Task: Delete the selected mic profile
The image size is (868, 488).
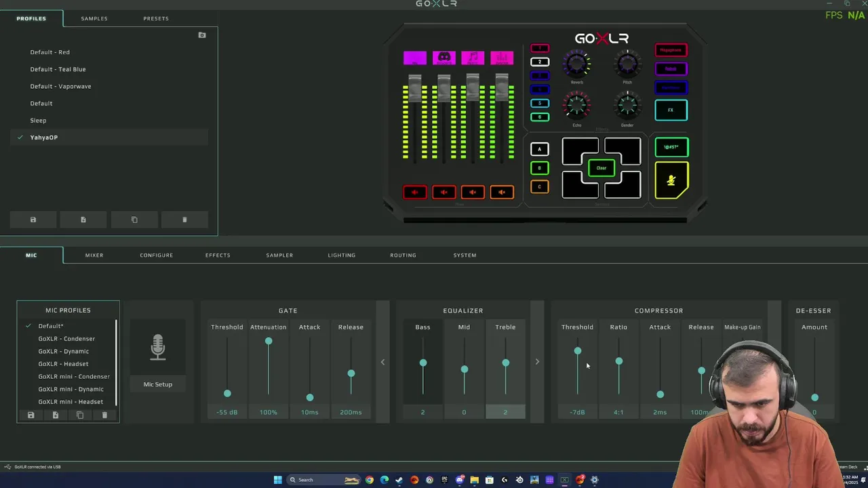Action: (x=104, y=415)
